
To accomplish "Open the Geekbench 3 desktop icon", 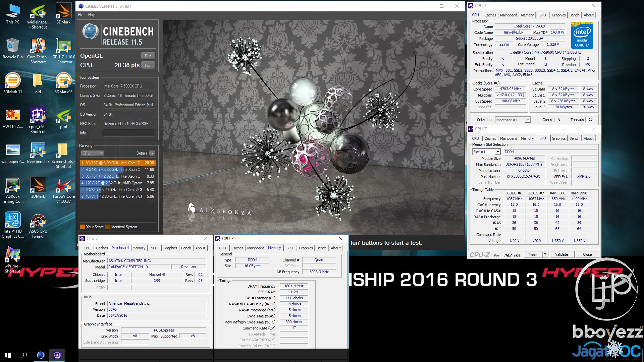I will (x=38, y=154).
